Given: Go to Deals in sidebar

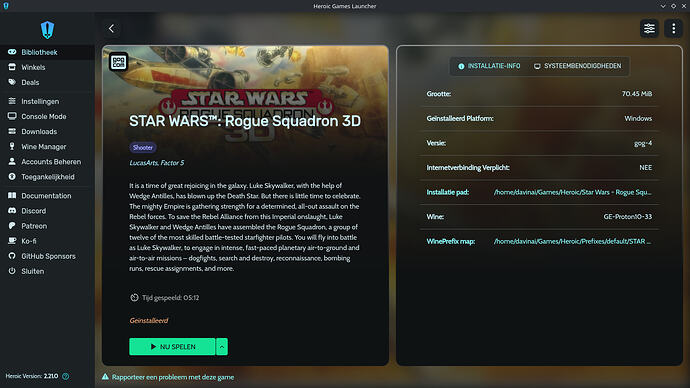Looking at the screenshot, I should click(x=47, y=82).
